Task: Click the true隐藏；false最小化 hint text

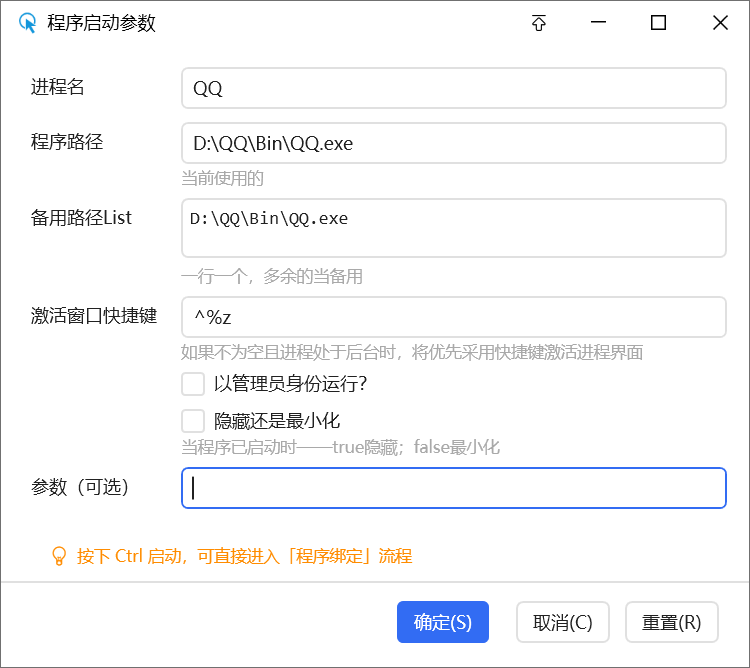Action: 341,447
